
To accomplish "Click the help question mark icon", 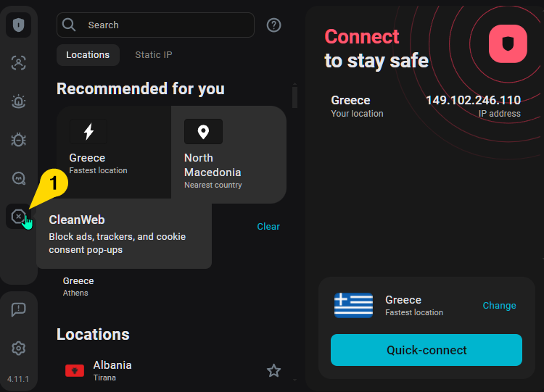I will [273, 25].
